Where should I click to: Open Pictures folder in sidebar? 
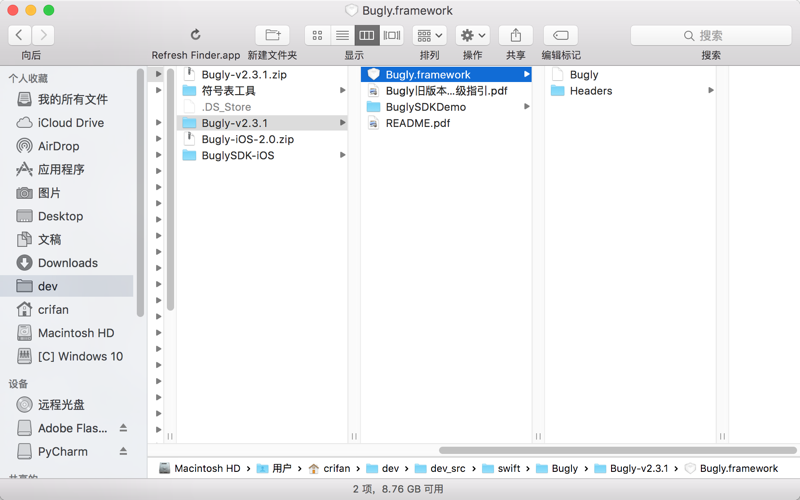(x=67, y=193)
